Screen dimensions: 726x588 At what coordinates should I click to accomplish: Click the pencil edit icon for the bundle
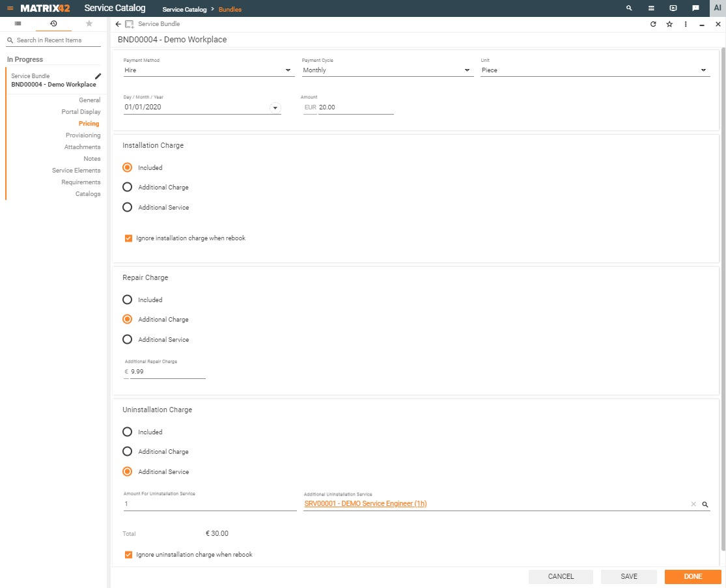pyautogui.click(x=98, y=76)
